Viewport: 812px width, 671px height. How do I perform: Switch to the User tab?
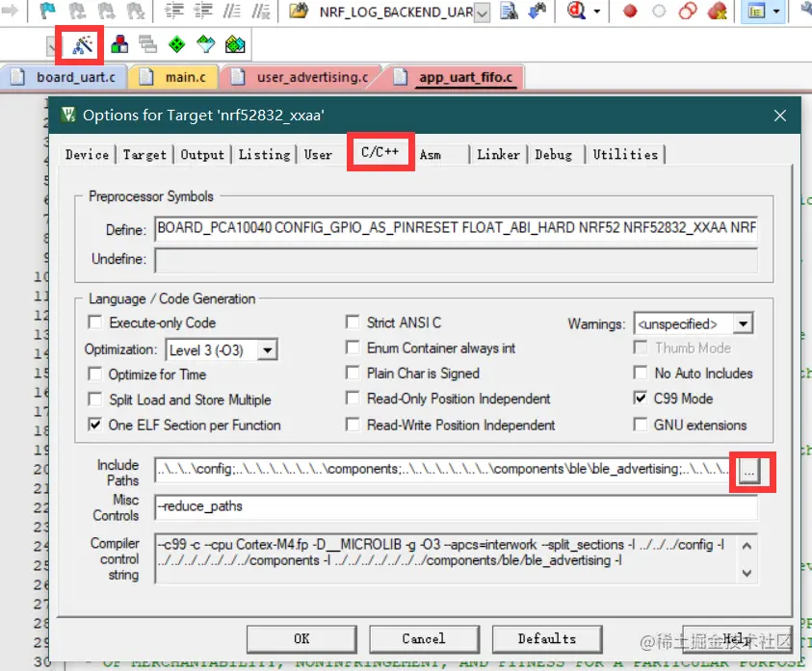318,155
